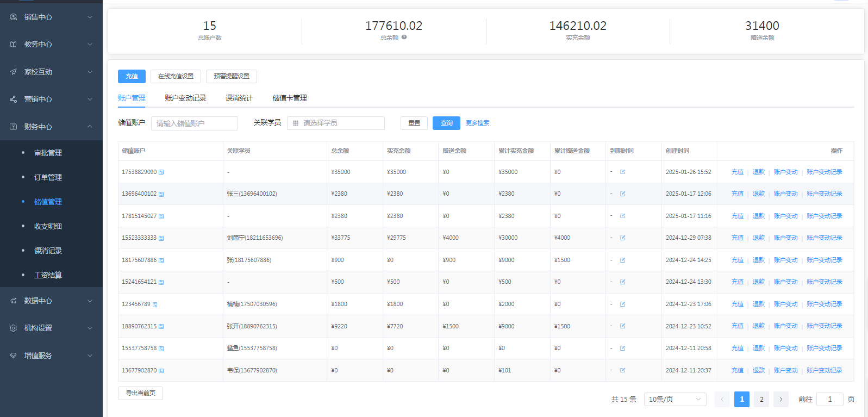The height and width of the screenshot is (417, 868).
Task: Edit expiry date icon for account 13696400102
Action: click(x=623, y=194)
